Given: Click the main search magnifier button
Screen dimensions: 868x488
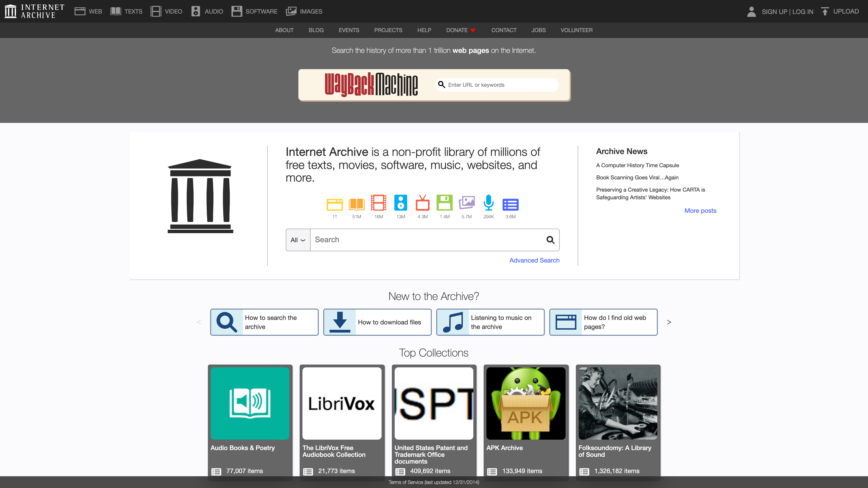Looking at the screenshot, I should pos(551,240).
